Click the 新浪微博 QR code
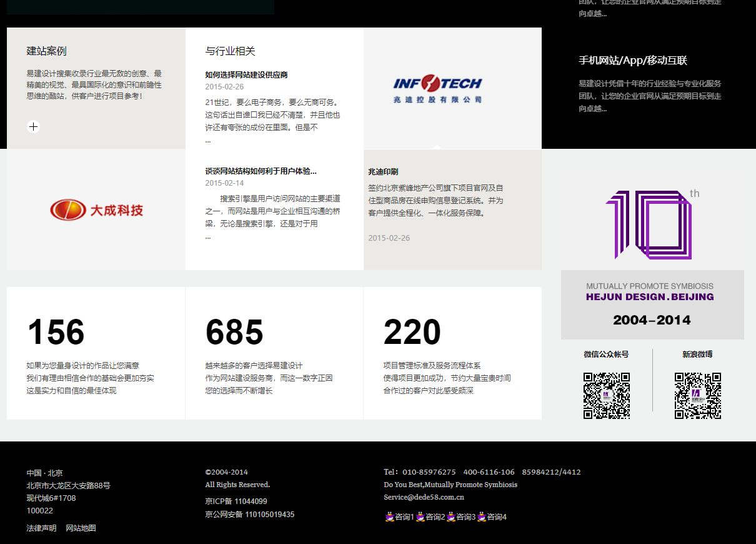Viewport: 756px width, 544px height. 697,396
